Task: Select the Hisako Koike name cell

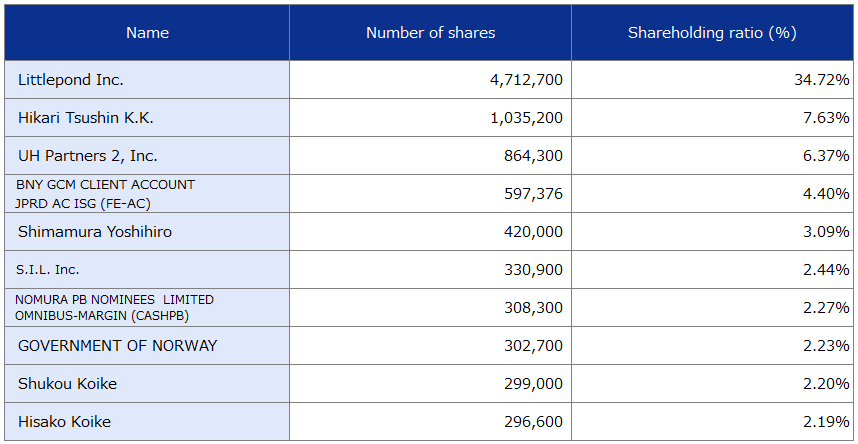Action: click(x=147, y=422)
